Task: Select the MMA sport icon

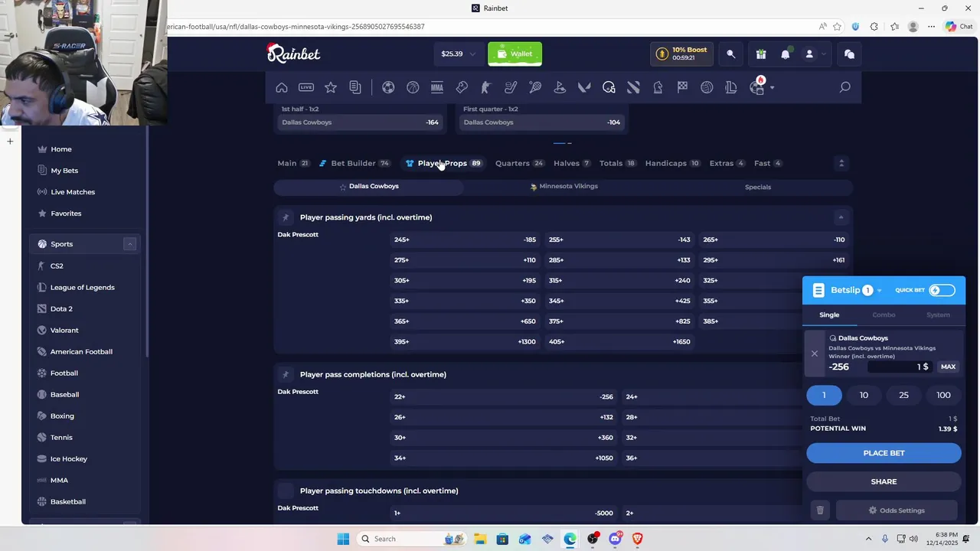Action: pos(437,87)
